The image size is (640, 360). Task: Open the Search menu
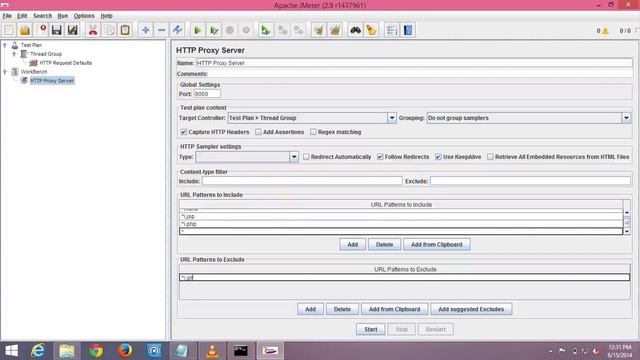[x=42, y=16]
